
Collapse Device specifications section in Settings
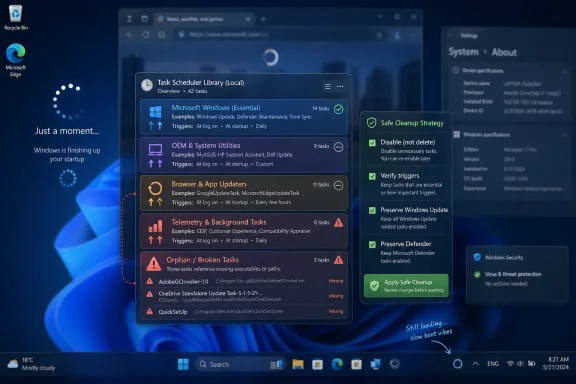(565, 71)
